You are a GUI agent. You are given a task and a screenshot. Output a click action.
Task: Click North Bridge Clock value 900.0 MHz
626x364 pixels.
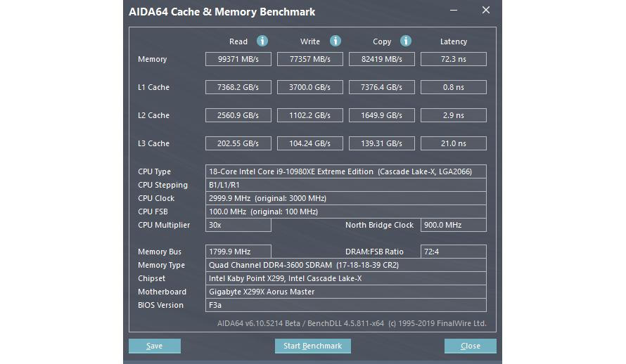454,225
